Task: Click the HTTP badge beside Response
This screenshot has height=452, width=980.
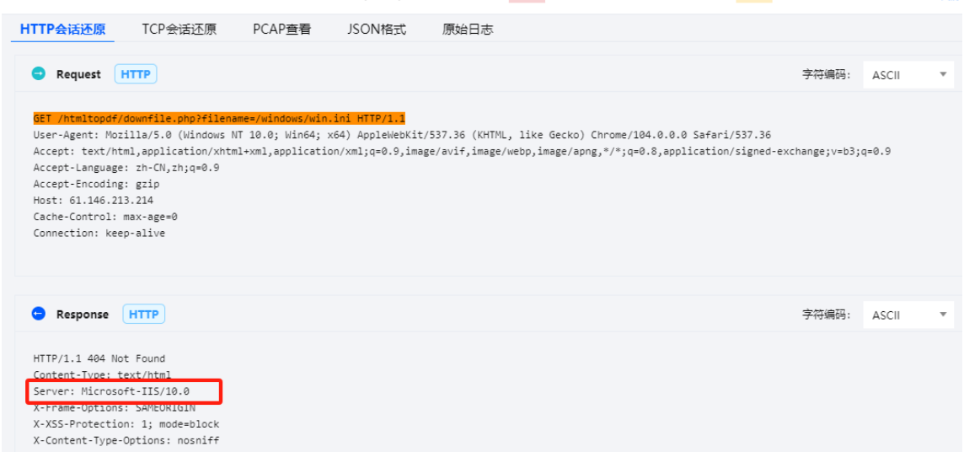Action: tap(144, 314)
